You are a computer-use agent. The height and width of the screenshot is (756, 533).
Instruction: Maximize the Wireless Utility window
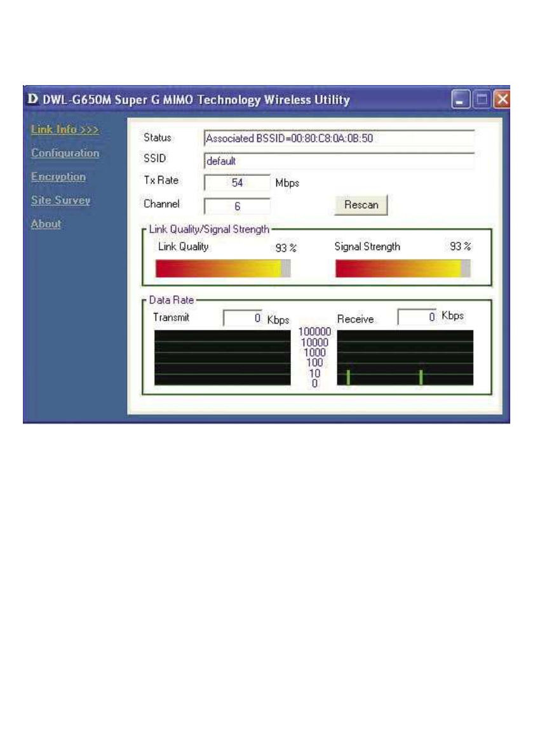tap(483, 100)
